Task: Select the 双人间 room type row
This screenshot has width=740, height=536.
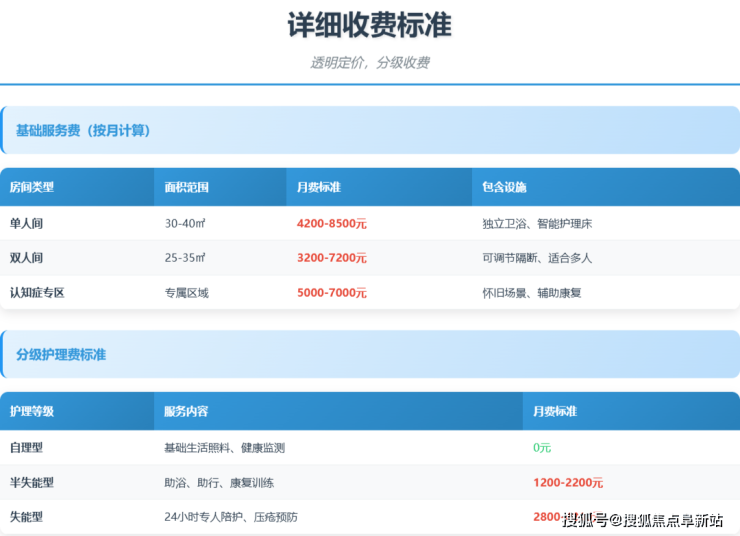Action: coord(27,258)
